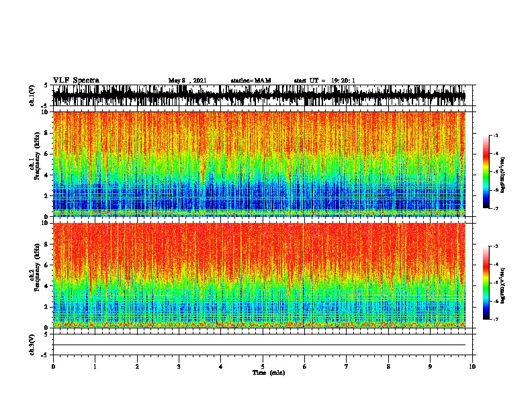Click the -5 tick of ch.1(V) axis

tap(45, 106)
